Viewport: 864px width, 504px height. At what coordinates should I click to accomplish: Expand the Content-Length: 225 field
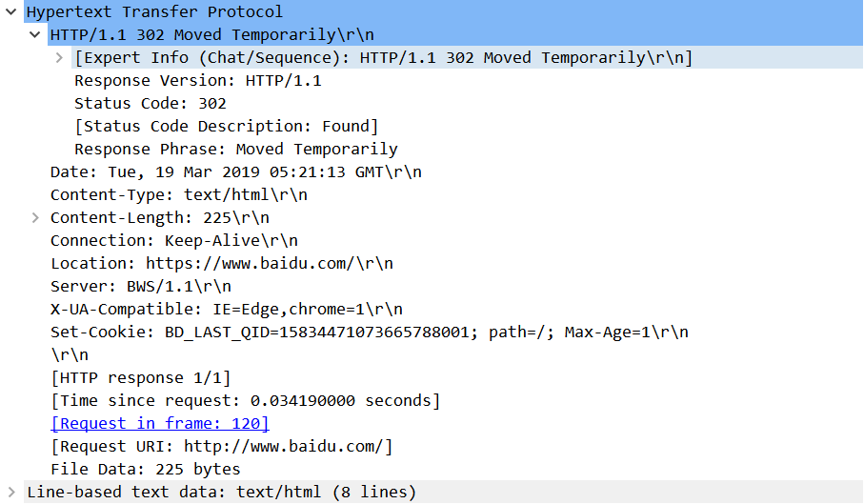[x=35, y=217]
